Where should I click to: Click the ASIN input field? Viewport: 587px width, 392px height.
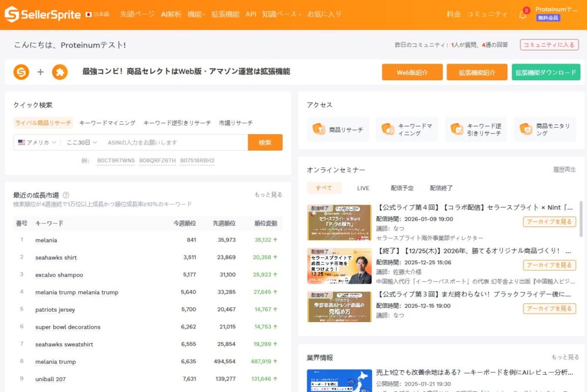click(x=175, y=142)
